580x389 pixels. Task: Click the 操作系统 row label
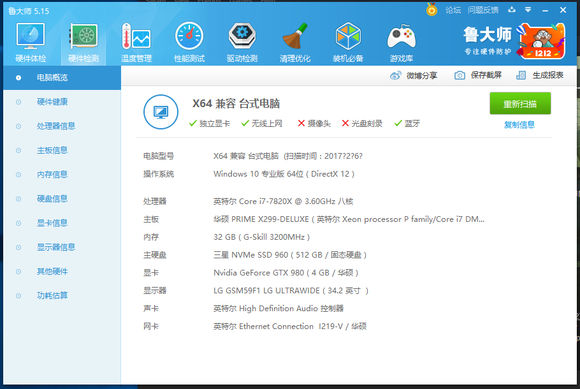tap(159, 174)
